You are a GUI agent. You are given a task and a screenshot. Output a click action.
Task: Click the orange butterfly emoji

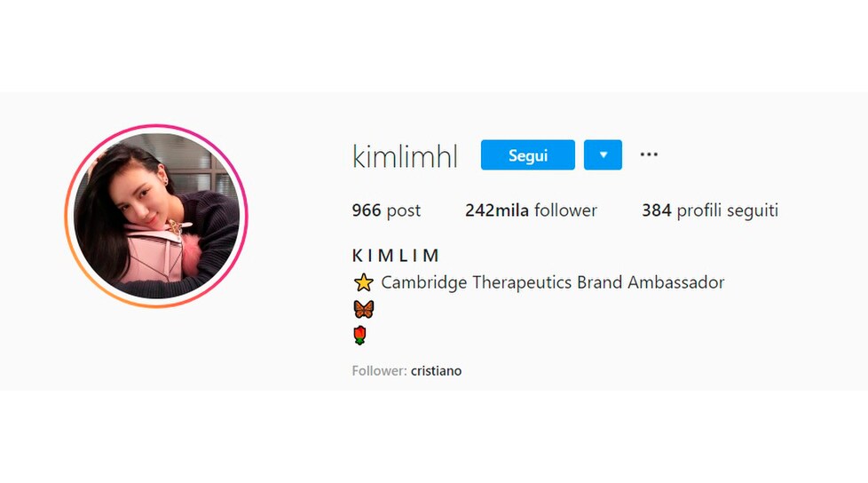(364, 309)
